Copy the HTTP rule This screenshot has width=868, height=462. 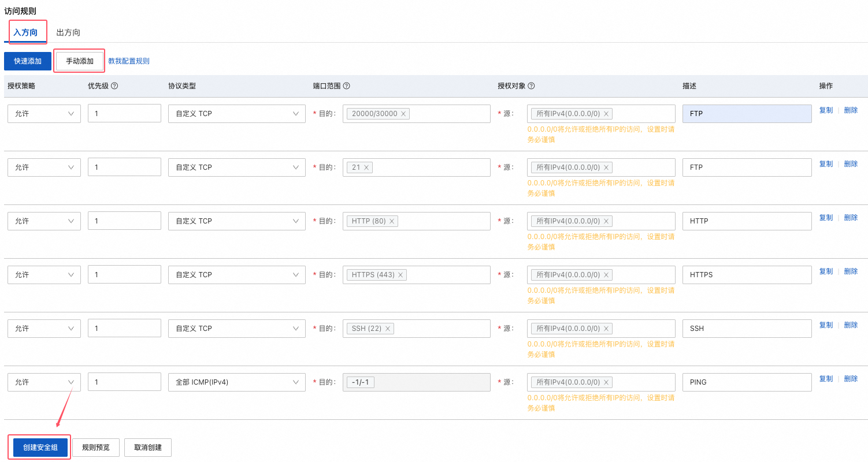pyautogui.click(x=826, y=218)
